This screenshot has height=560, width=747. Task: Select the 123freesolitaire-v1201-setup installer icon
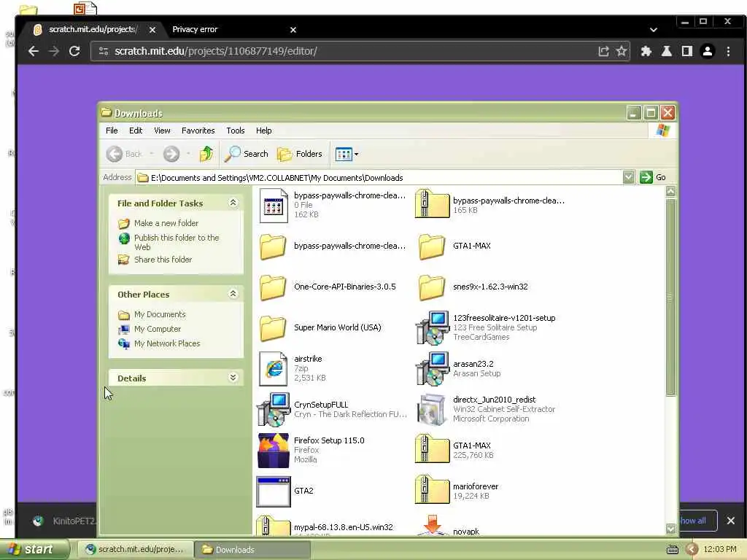tap(432, 327)
